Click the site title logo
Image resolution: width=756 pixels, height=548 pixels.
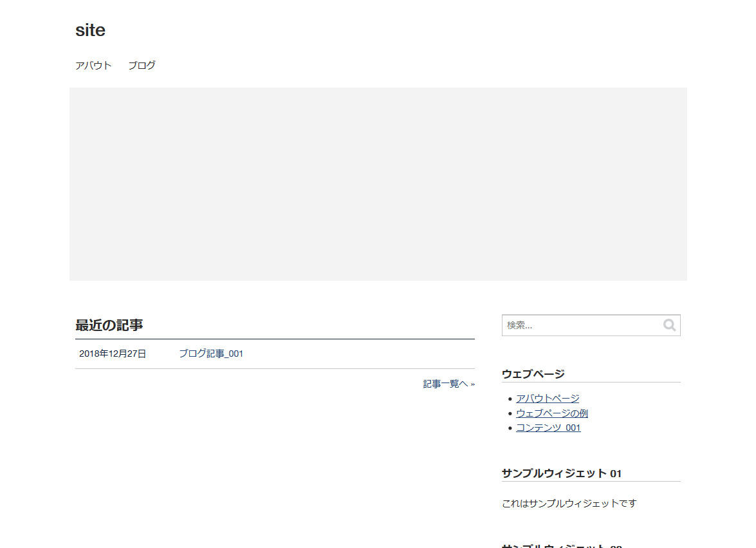point(90,30)
